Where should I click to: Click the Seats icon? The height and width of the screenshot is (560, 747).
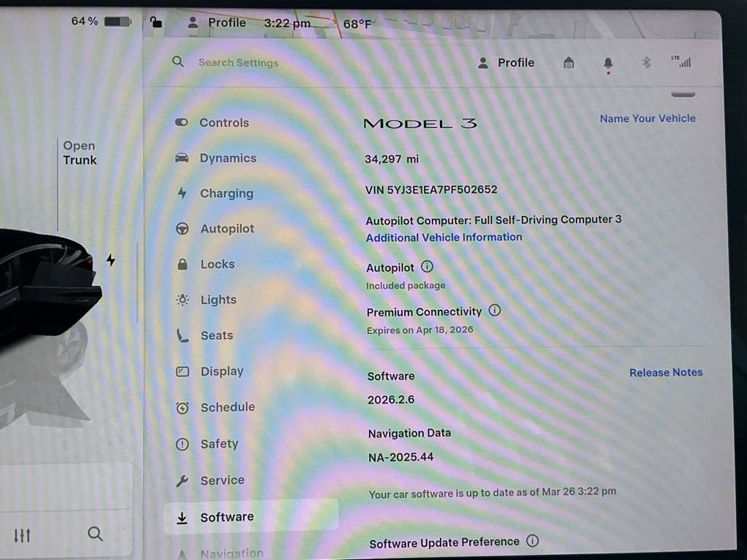[182, 335]
